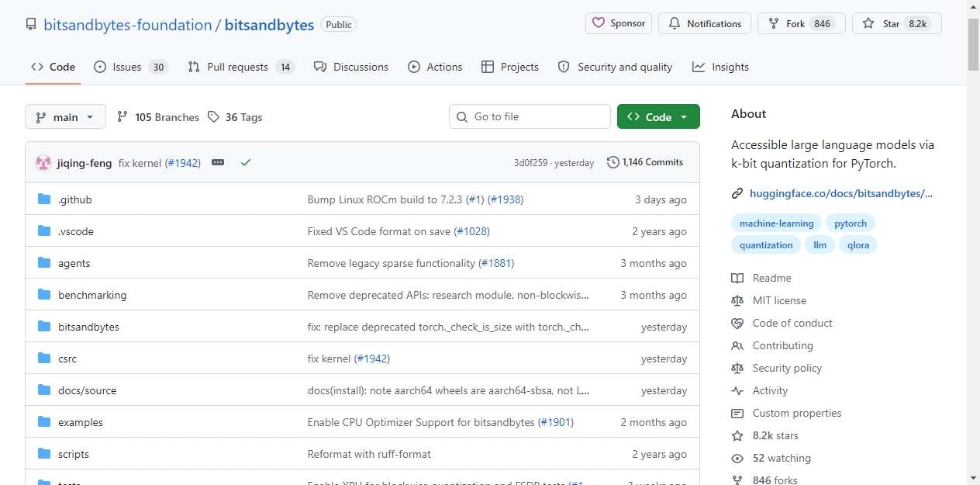The image size is (980, 485).
Task: Open the bitsandbytes directory name
Action: click(88, 327)
